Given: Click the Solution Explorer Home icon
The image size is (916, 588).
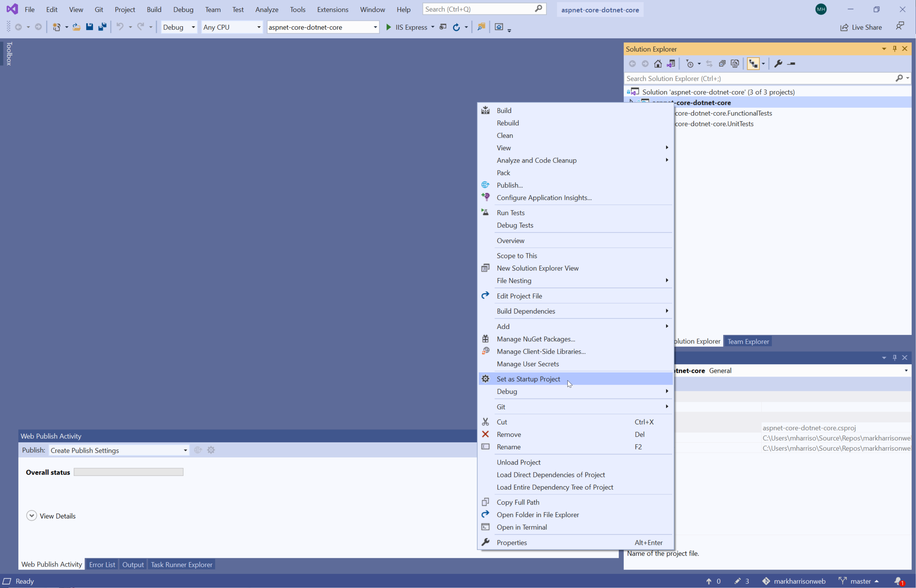Looking at the screenshot, I should click(x=658, y=64).
